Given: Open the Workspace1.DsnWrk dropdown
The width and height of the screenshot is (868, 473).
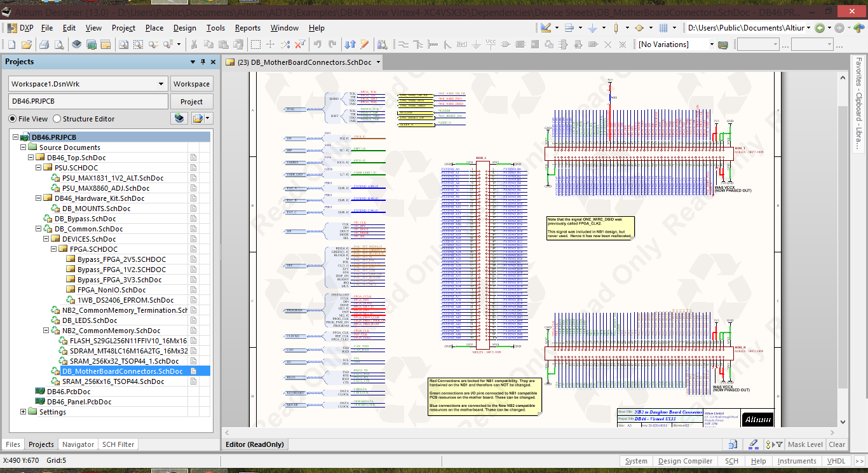Looking at the screenshot, I should point(161,84).
